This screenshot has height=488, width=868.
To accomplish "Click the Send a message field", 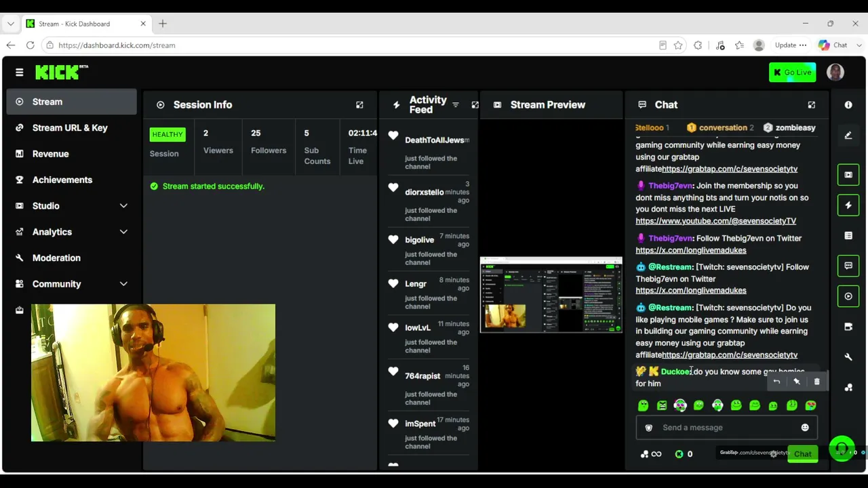I will [726, 428].
